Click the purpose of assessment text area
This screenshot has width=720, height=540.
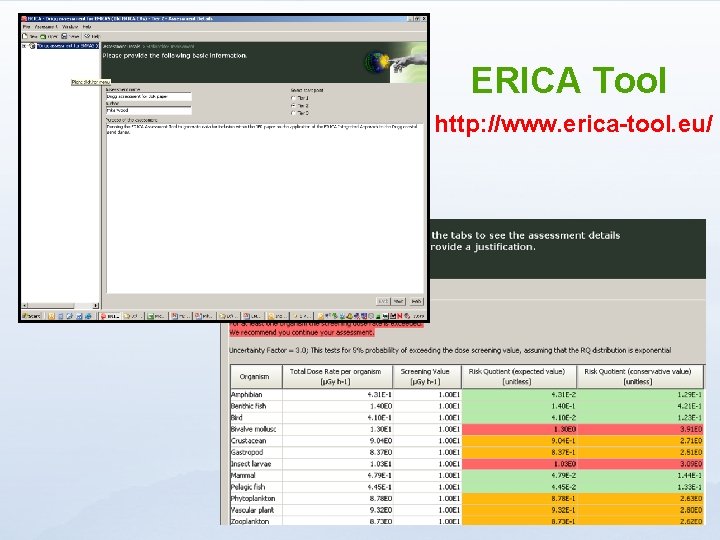coord(265,208)
